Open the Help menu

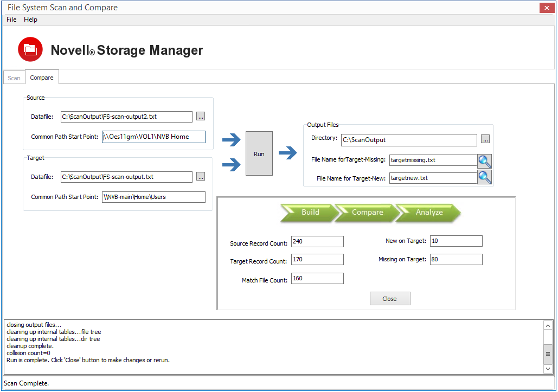pyautogui.click(x=31, y=20)
